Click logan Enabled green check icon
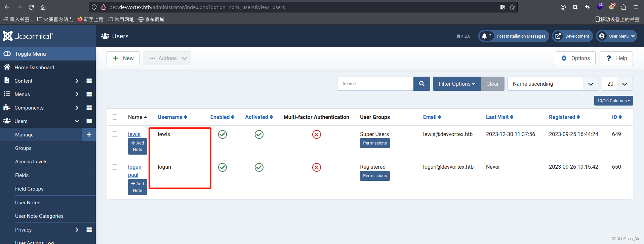 coord(223,167)
